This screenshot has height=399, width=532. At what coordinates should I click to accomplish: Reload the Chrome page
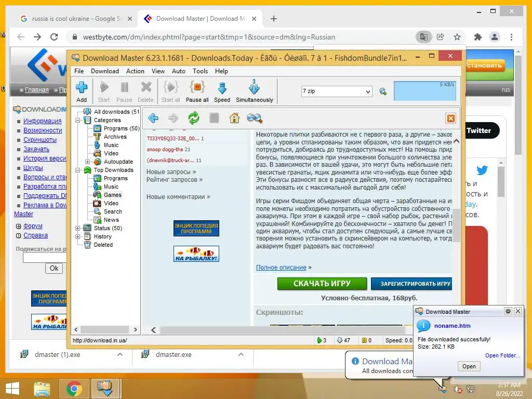54,37
